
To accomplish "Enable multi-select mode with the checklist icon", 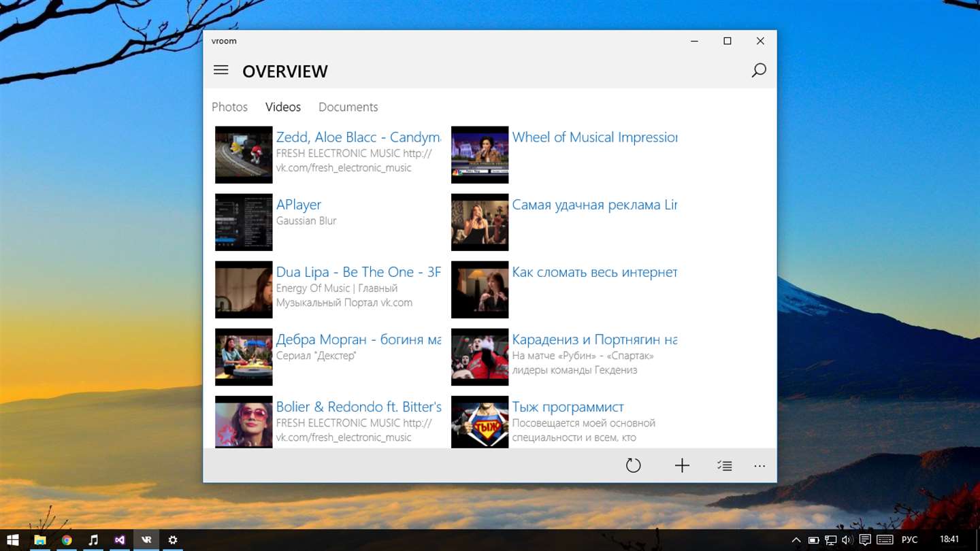I will pos(724,466).
